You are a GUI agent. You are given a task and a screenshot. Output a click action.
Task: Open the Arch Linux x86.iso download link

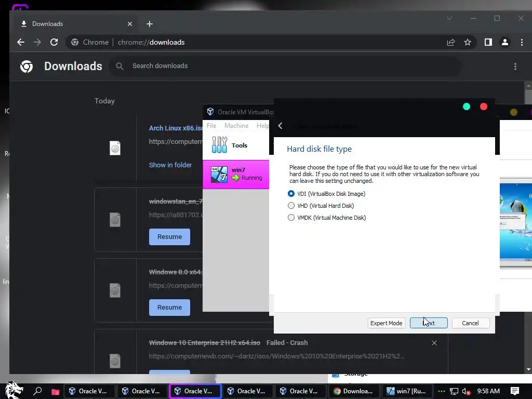[176, 128]
